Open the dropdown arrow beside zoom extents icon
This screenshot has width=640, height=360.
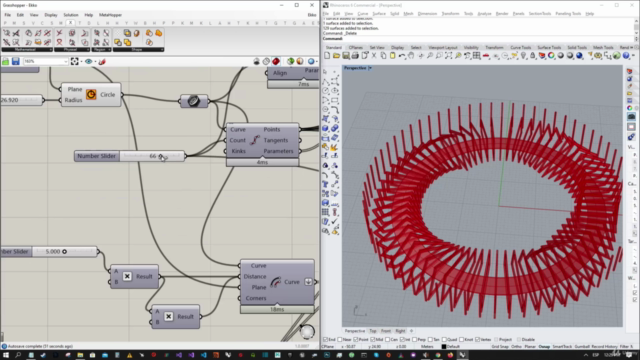(81, 61)
